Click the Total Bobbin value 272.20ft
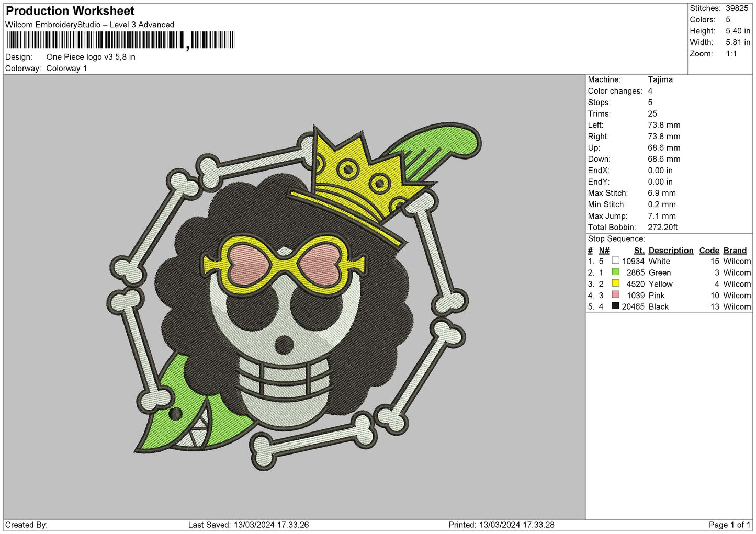756x534 pixels. tap(663, 228)
